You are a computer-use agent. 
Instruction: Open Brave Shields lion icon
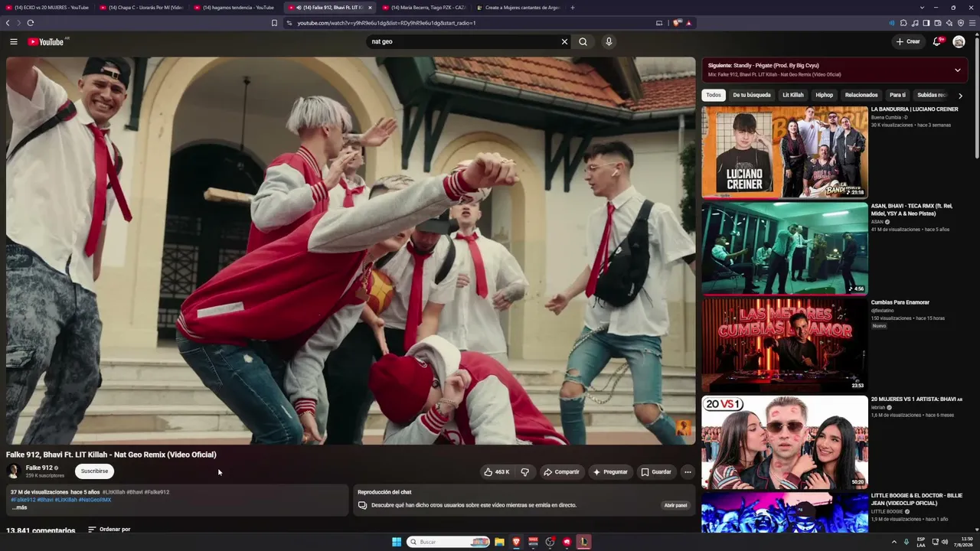pyautogui.click(x=677, y=23)
